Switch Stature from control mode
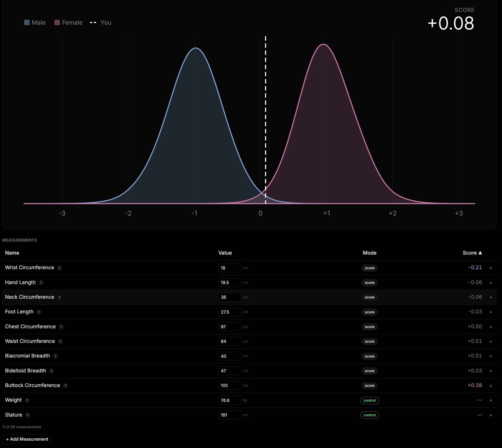 pyautogui.click(x=369, y=415)
